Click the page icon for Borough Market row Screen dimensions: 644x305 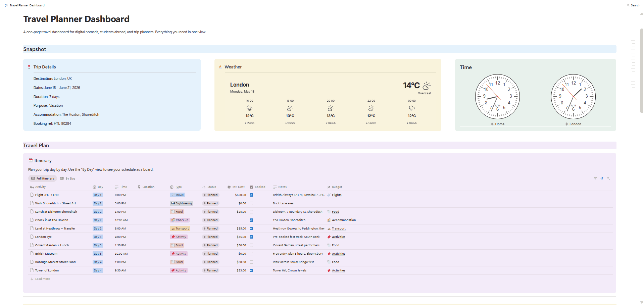(32, 262)
